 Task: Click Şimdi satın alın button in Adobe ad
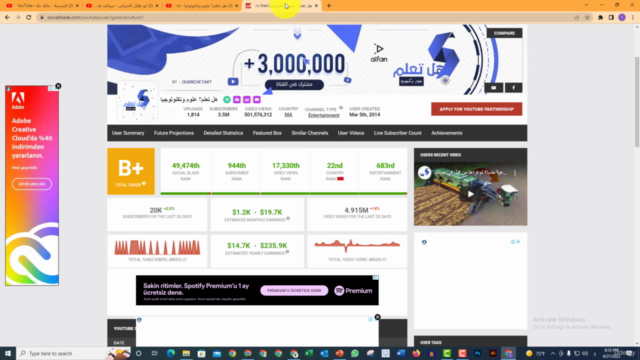tap(32, 184)
